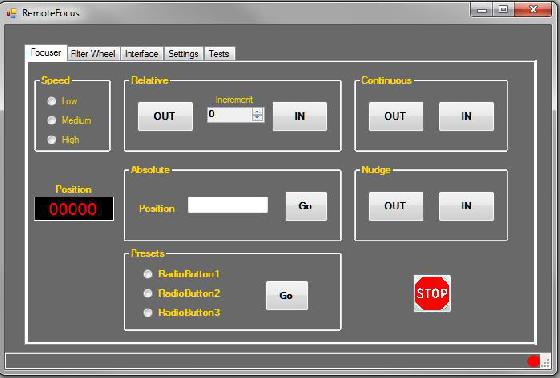
Task: Click the Nudge OUT button
Action: (396, 207)
